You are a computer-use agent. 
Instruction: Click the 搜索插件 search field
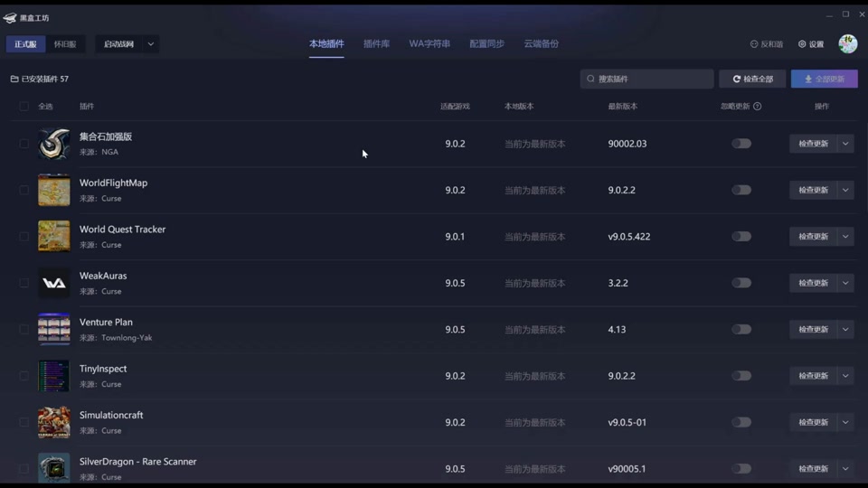pyautogui.click(x=646, y=79)
